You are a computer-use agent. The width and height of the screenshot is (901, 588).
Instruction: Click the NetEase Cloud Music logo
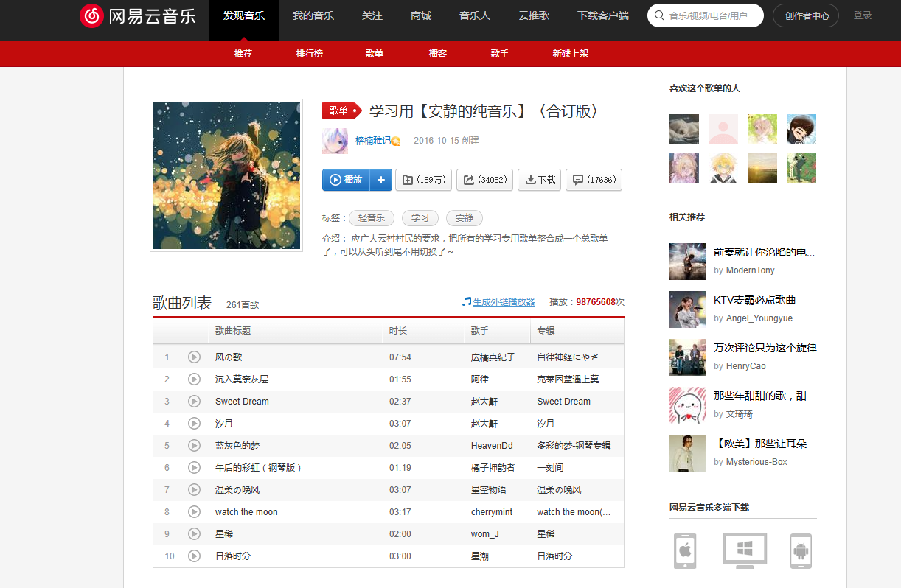(x=138, y=16)
